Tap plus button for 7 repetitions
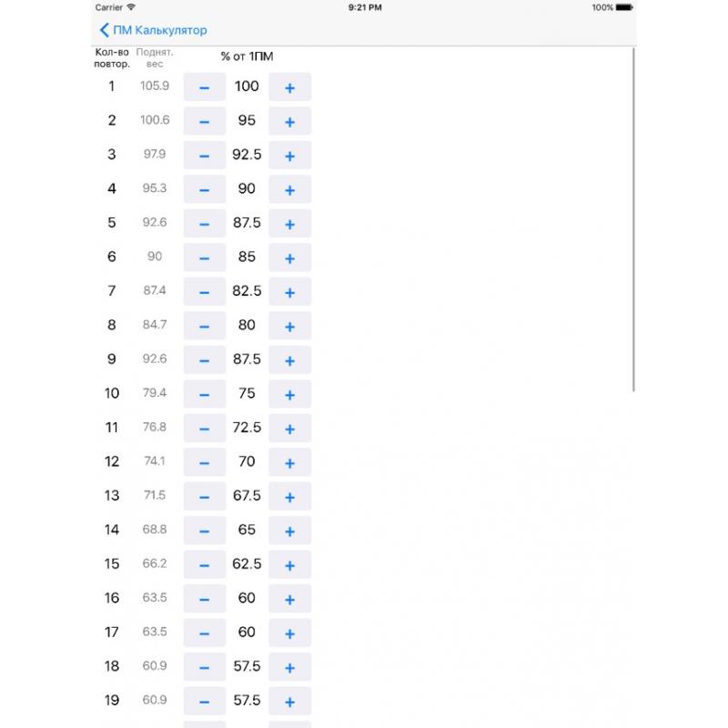 289,291
